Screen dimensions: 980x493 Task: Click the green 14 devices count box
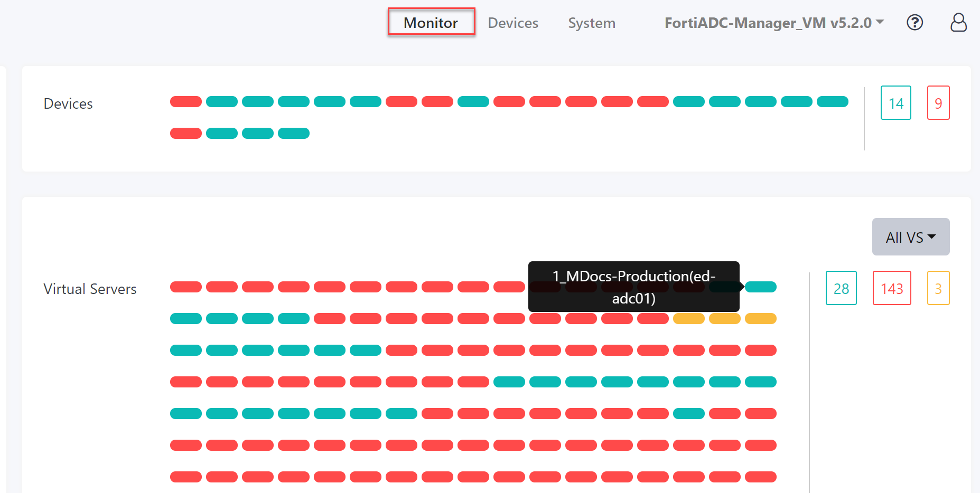pyautogui.click(x=895, y=103)
